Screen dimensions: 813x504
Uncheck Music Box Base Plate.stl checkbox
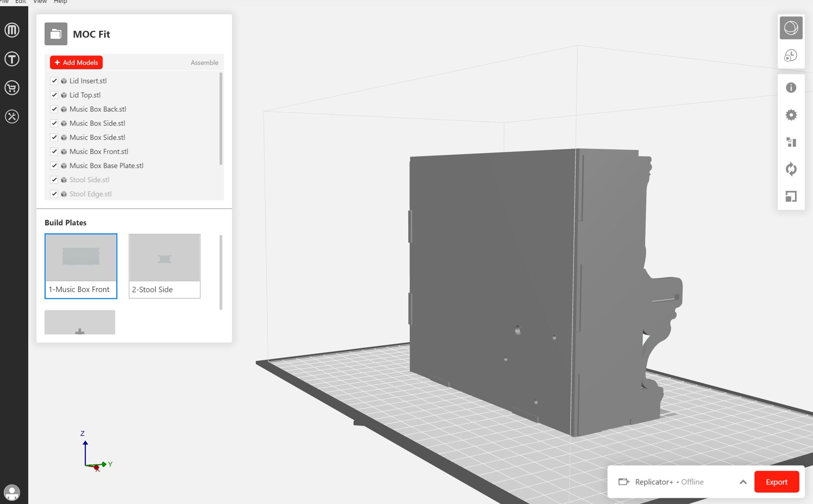(x=54, y=166)
